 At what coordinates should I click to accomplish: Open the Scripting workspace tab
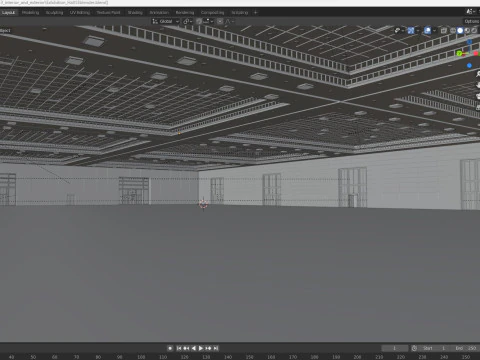240,13
